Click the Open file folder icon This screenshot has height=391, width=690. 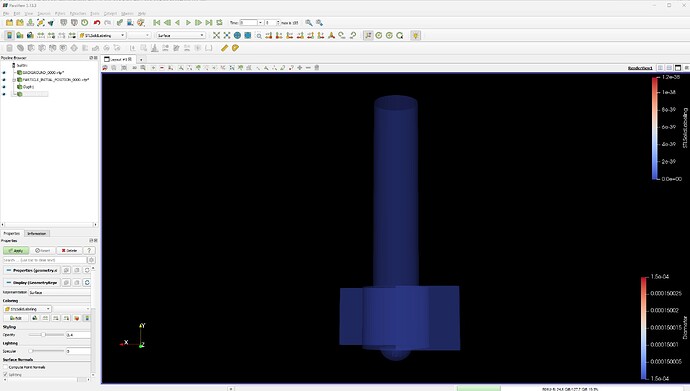[9, 23]
